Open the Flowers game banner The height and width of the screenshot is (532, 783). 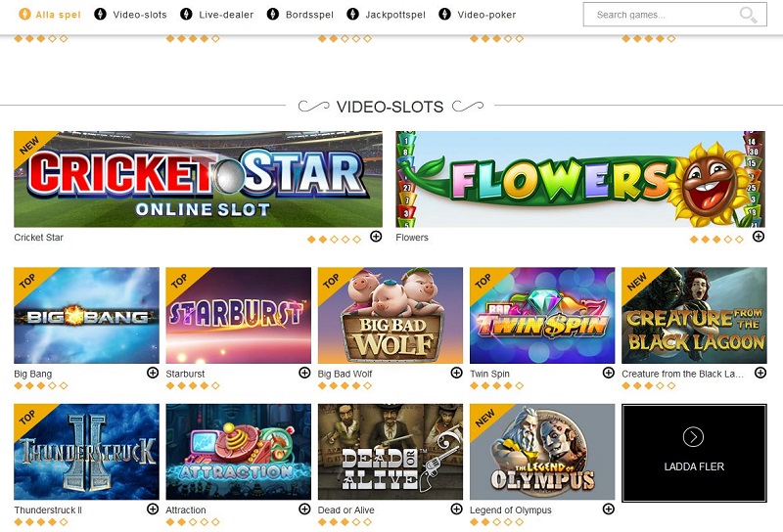click(x=580, y=179)
